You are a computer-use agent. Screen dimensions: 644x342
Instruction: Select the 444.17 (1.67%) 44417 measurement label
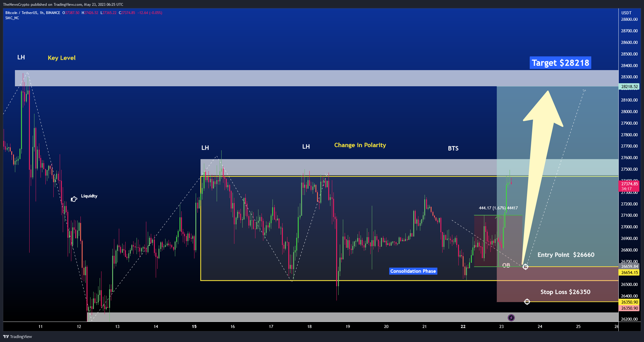coord(498,208)
